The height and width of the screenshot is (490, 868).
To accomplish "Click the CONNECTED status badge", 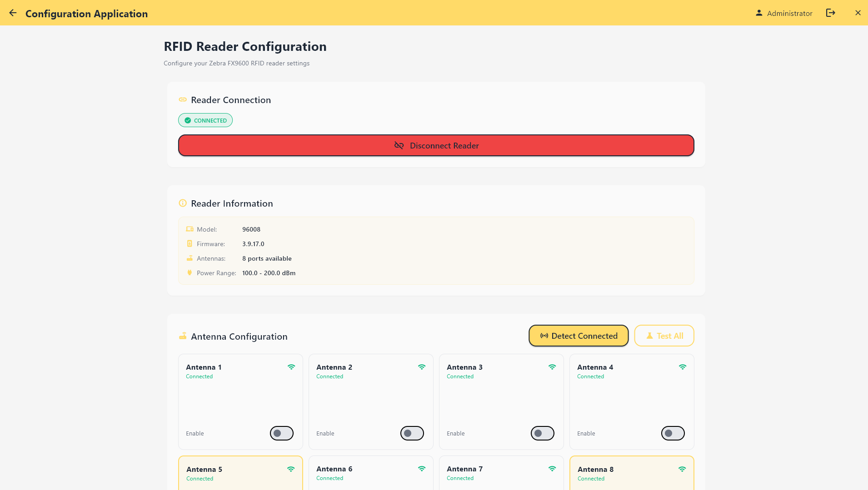I will coord(205,120).
